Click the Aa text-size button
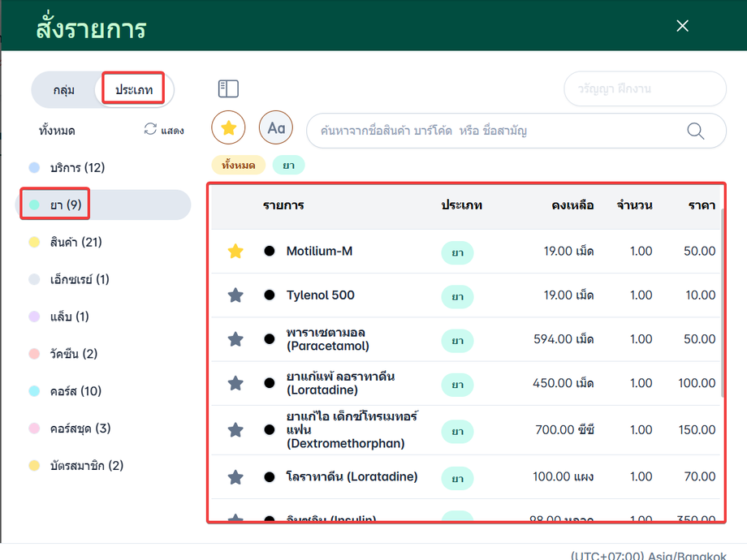This screenshot has height=560, width=747. (x=276, y=128)
